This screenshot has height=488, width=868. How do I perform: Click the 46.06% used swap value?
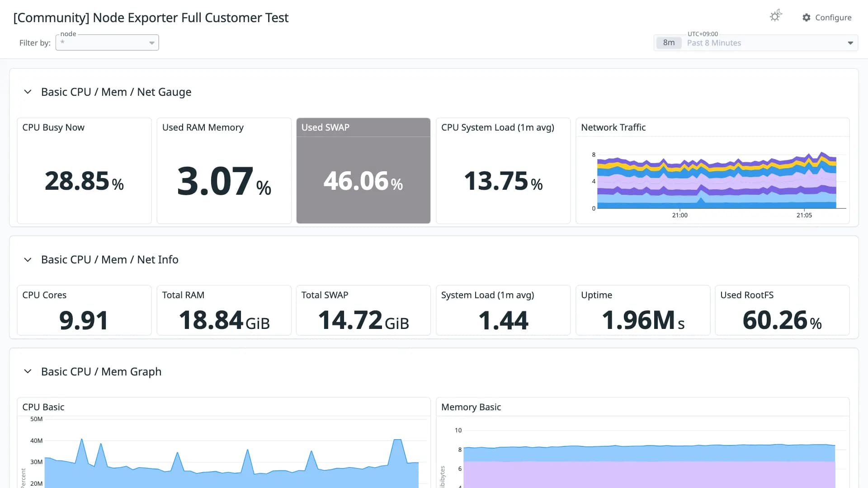click(x=363, y=181)
